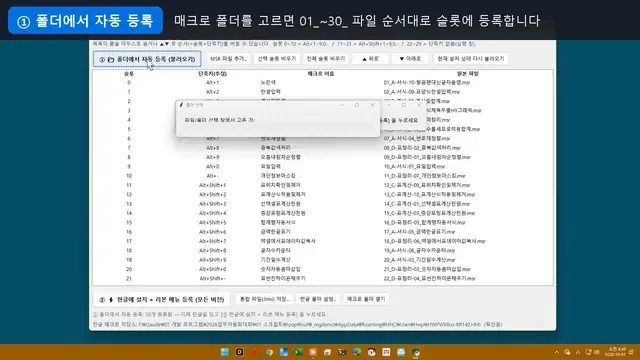Select slot 14 row with Alt+Shift+4
Viewport: 640px width, 360px height.
tap(322, 213)
